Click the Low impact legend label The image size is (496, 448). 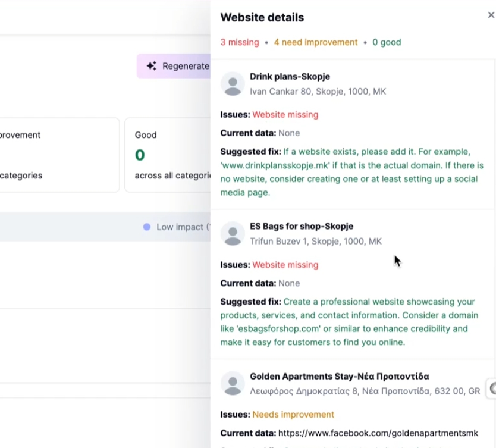(183, 227)
